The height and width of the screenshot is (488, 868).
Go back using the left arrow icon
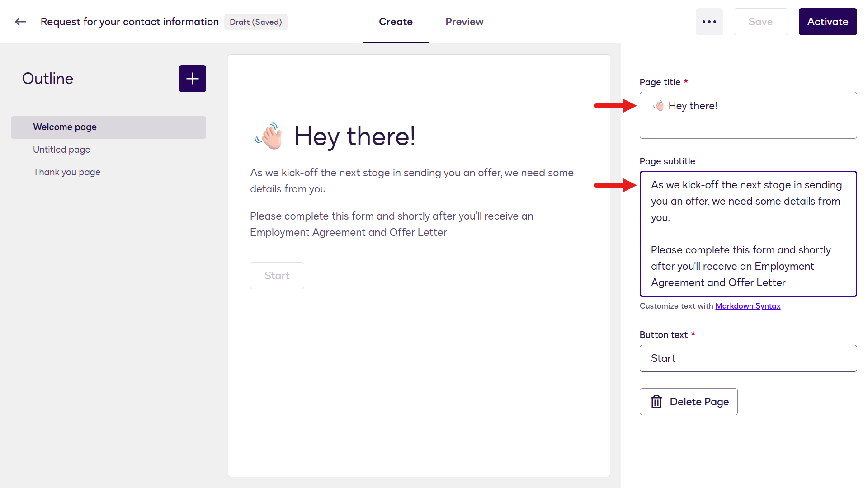[x=20, y=22]
